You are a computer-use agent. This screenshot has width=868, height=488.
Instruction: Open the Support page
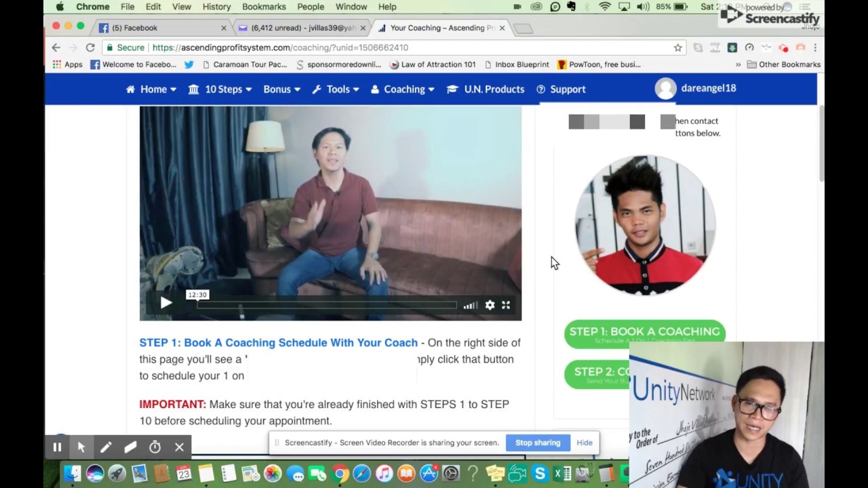(x=561, y=89)
